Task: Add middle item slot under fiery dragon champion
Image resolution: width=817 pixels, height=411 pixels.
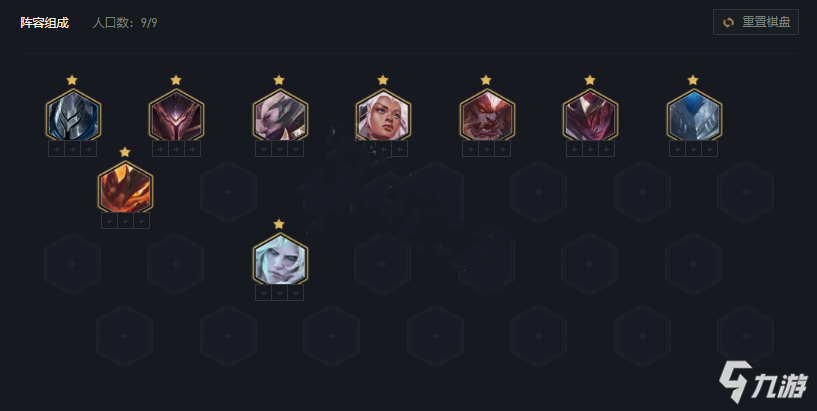Action: [125, 221]
